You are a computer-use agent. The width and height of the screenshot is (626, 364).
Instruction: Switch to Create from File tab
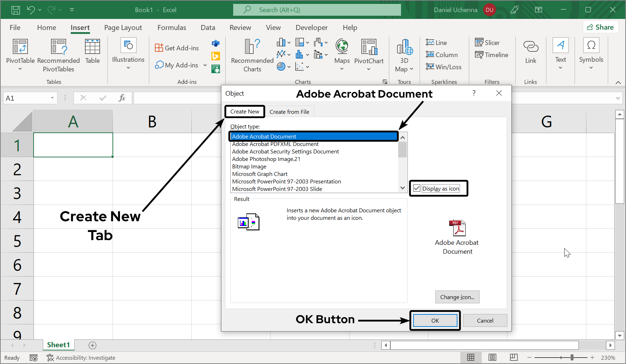coord(289,112)
